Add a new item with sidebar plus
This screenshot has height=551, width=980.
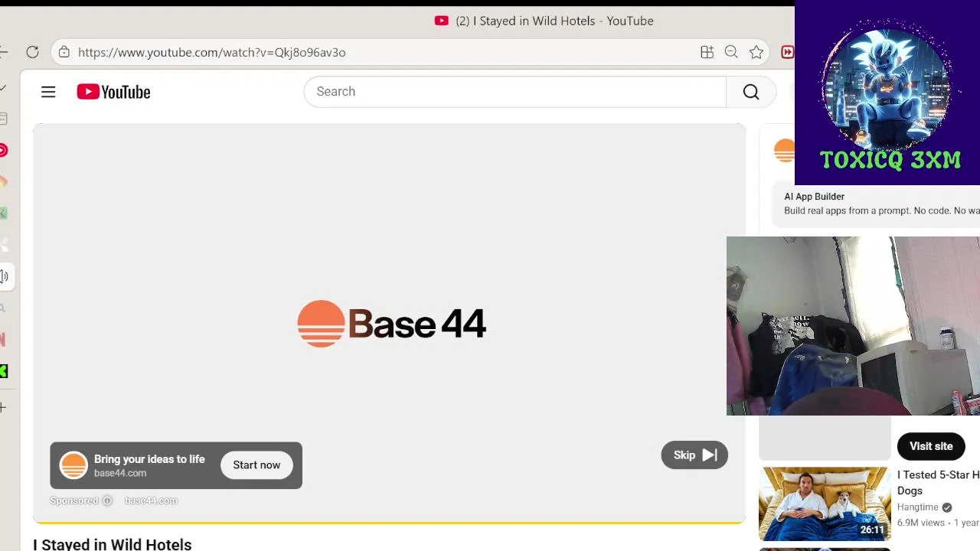tap(3, 408)
